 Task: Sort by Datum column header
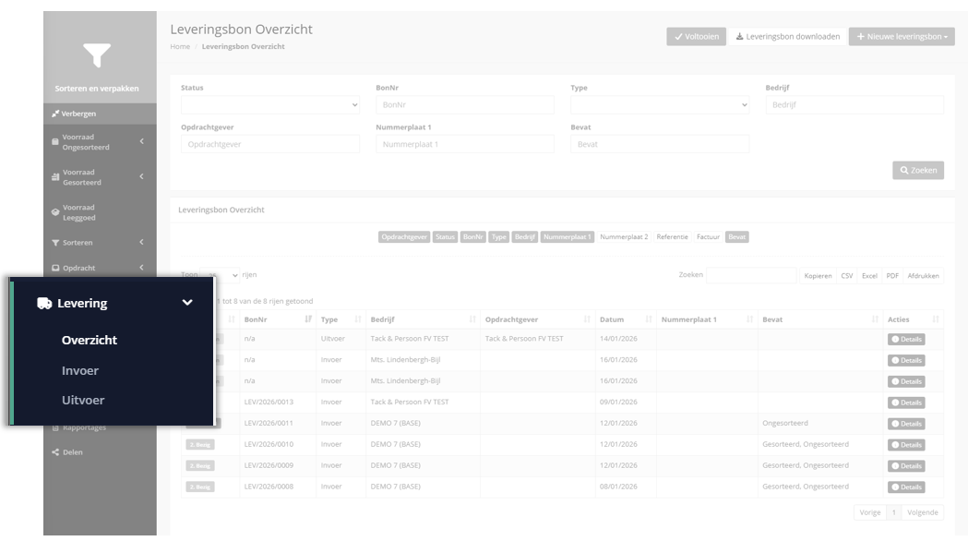(x=626, y=319)
